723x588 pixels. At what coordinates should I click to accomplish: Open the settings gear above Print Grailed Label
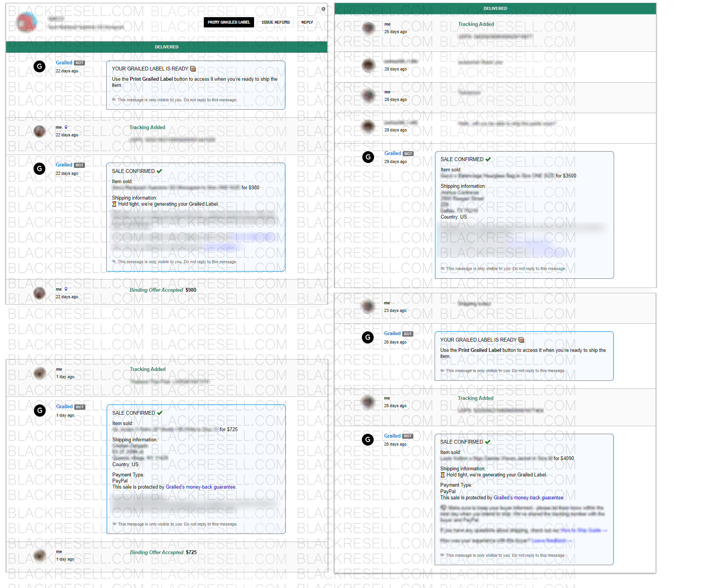pos(323,9)
